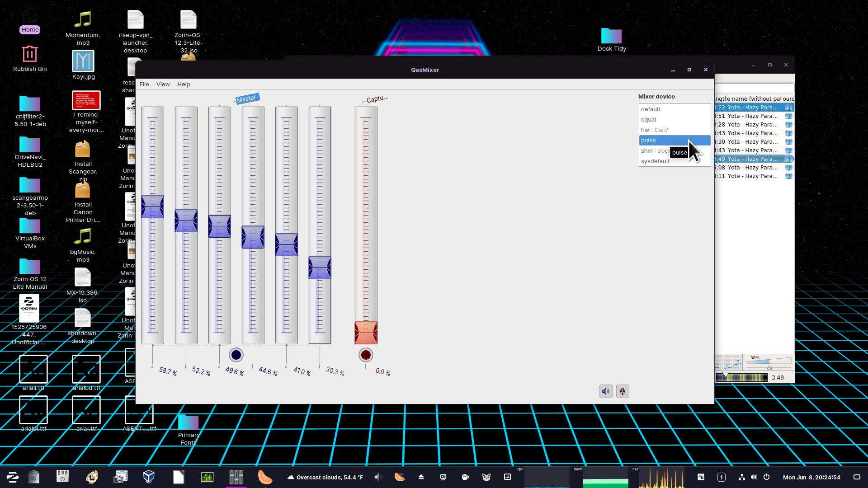868x488 pixels.
Task: Click the Capture slider handle
Action: 366,333
